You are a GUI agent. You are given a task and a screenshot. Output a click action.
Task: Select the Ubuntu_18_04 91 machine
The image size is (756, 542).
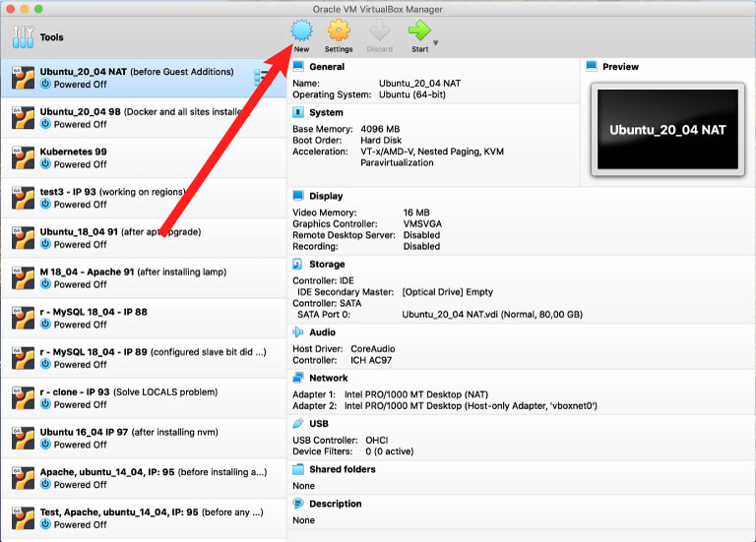(x=144, y=238)
